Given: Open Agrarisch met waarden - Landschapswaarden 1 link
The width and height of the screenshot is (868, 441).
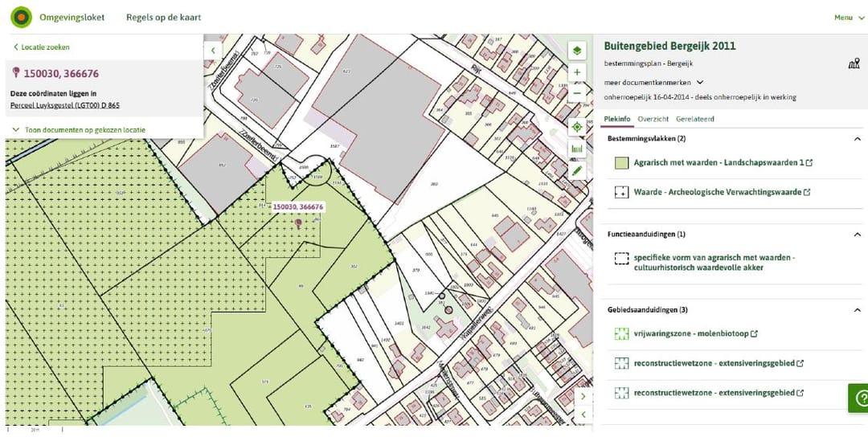Looking at the screenshot, I should coord(719,163).
